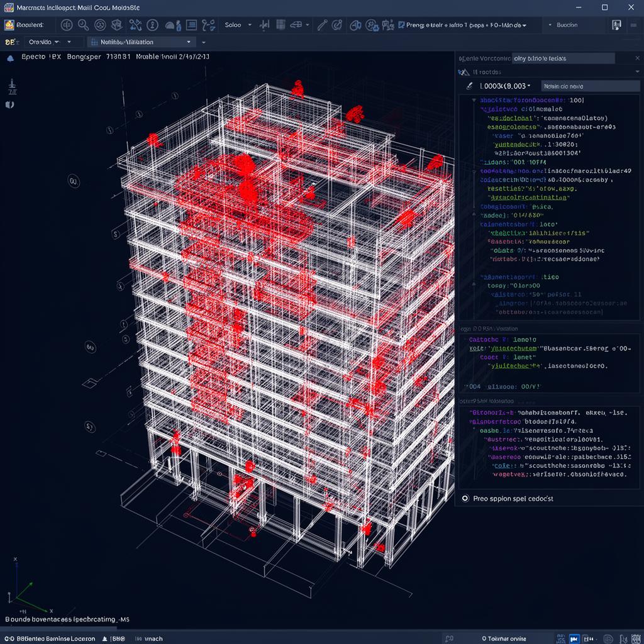Click 'Bpecto IBX' in viewport header
This screenshot has height=644, width=644.
point(41,57)
